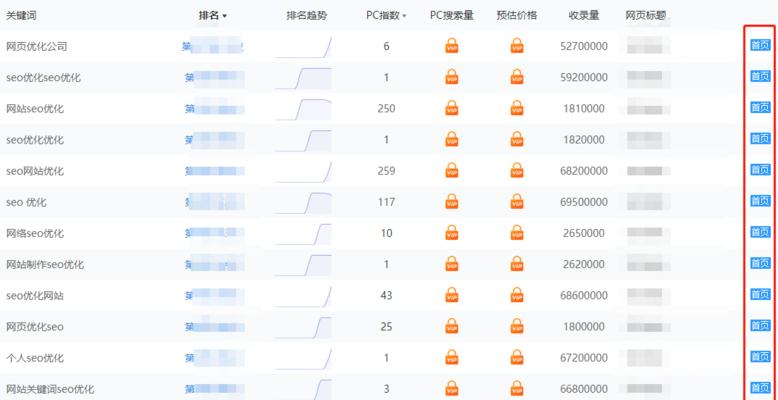
Task: Open ranking link for seo网站优化
Action: tap(214, 171)
